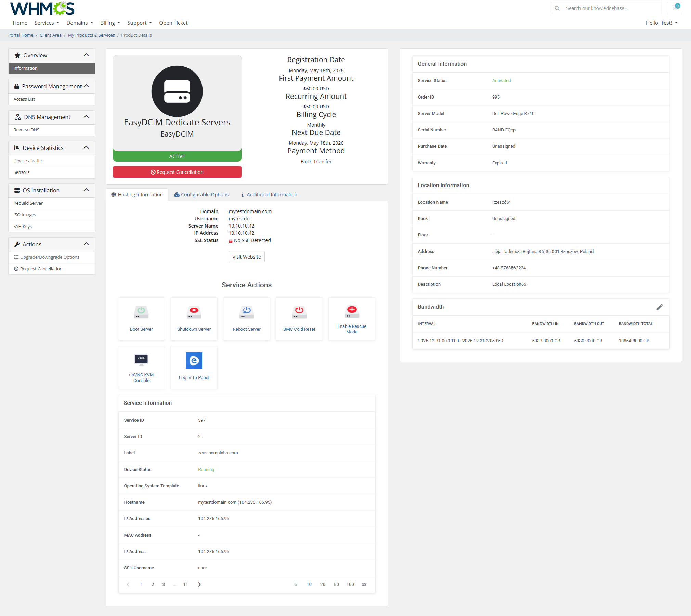The image size is (691, 616).
Task: Go to previous page of Service Information
Action: point(128,585)
